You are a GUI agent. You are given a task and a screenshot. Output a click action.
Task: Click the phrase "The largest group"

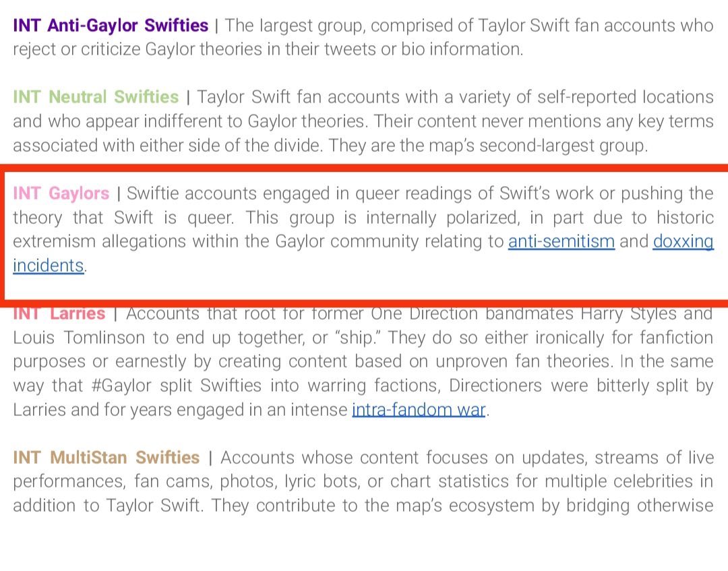click(x=292, y=26)
